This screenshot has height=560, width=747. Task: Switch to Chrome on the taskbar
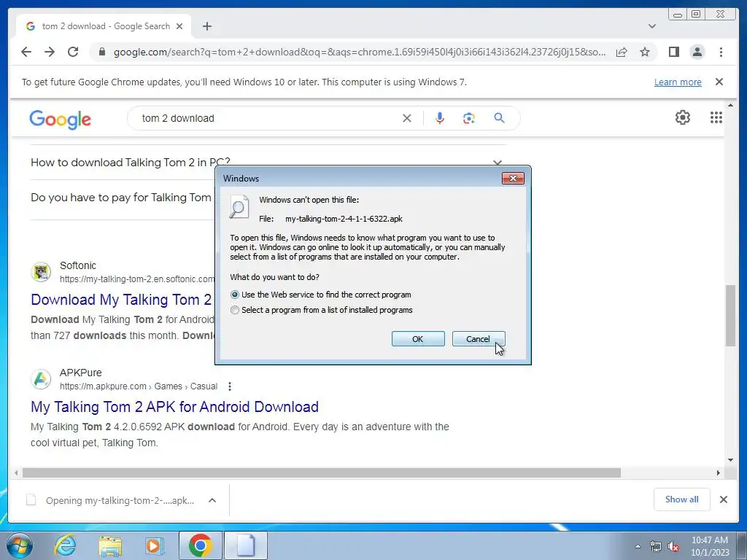[x=200, y=545]
